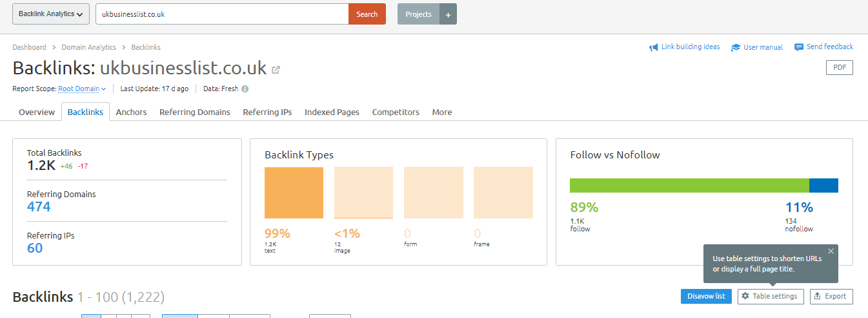
Task: Click the orange Search button
Action: [367, 14]
